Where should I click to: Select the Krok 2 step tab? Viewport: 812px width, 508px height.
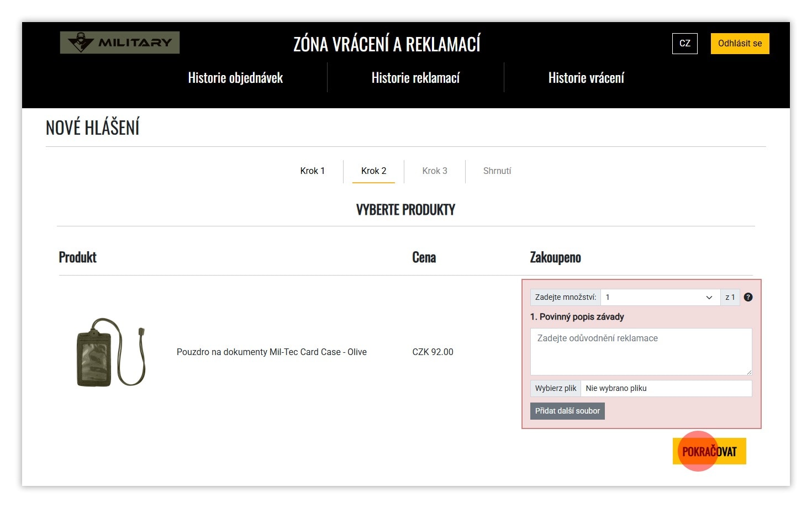pyautogui.click(x=373, y=171)
